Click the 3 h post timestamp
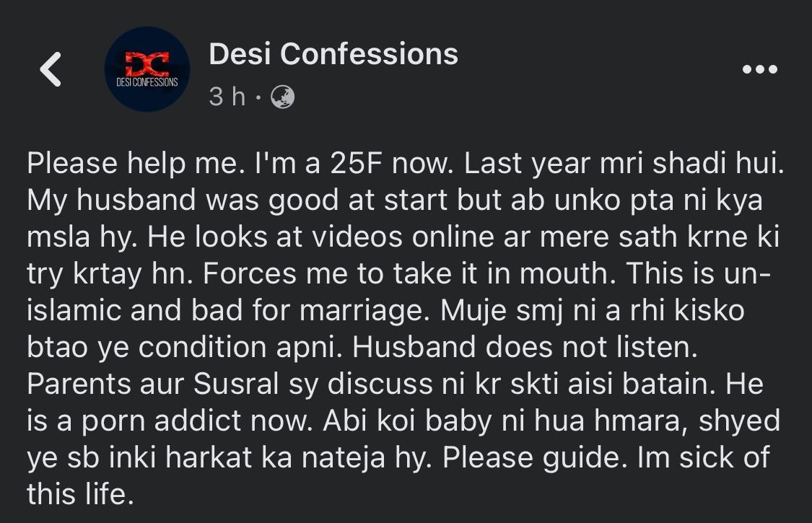This screenshot has width=812, height=523. pyautogui.click(x=227, y=97)
